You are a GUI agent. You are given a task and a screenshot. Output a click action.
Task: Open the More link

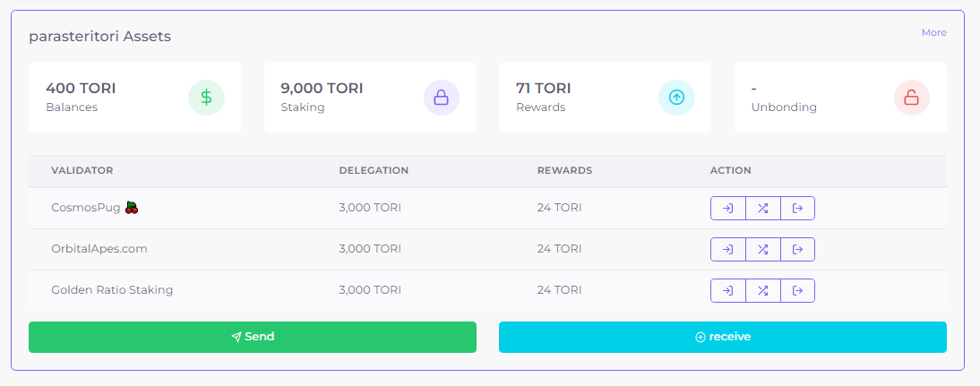pos(933,32)
